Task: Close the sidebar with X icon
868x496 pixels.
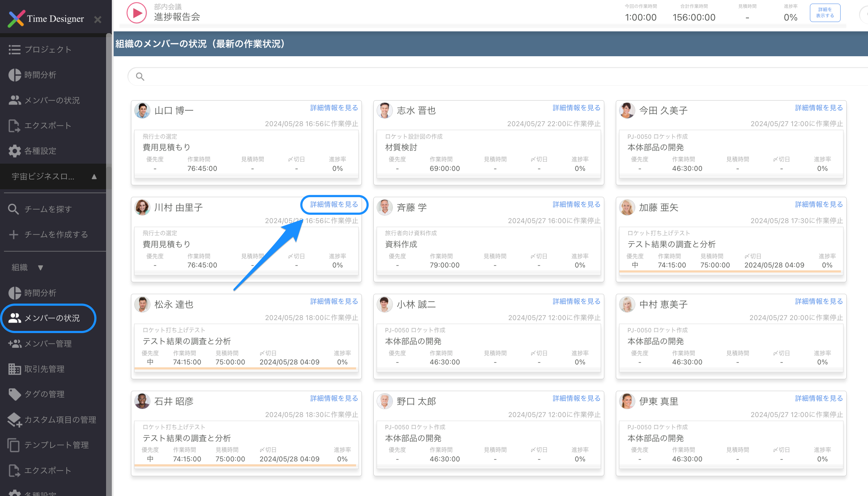Action: 97,19
